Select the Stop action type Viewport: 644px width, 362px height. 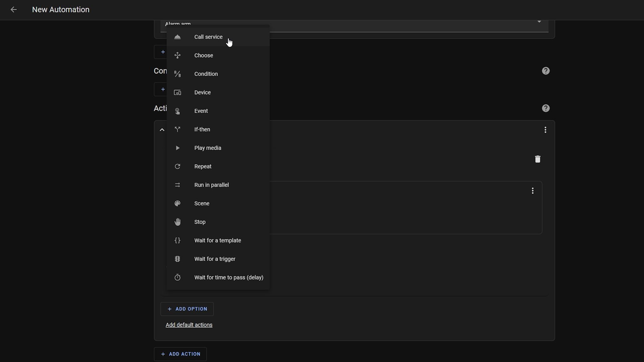(x=200, y=221)
